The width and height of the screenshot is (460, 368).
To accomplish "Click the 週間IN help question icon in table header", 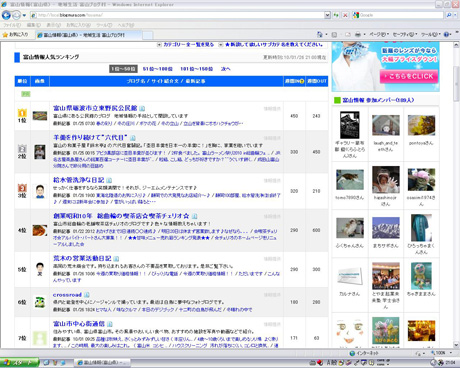I will (x=302, y=81).
